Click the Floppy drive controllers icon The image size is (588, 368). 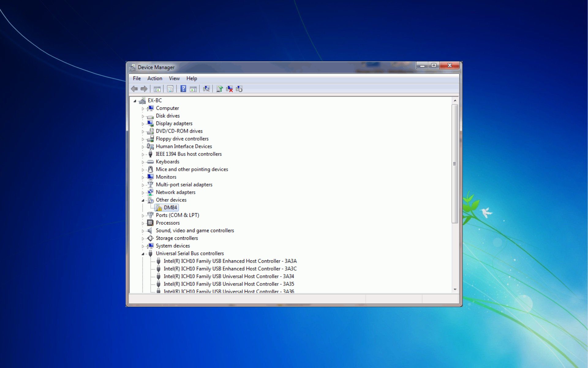point(150,139)
